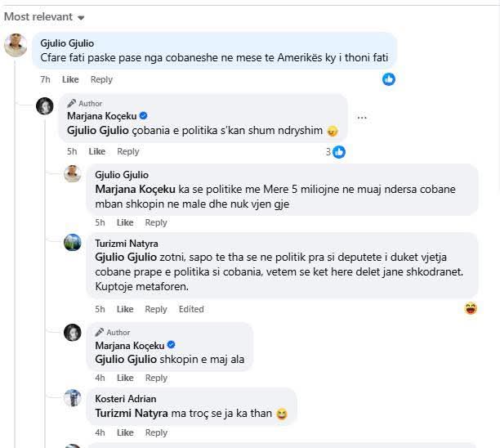Open the three-dot options on Marjana's reply

pos(362,118)
